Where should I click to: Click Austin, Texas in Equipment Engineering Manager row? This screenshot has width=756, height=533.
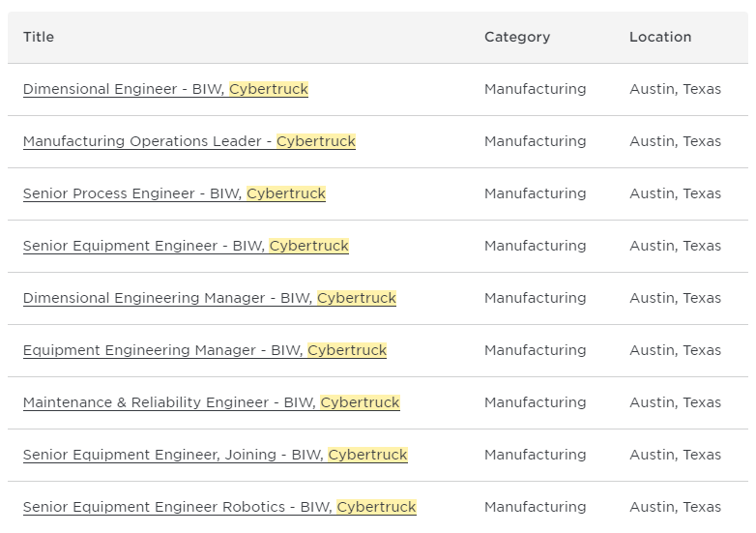pyautogui.click(x=675, y=350)
